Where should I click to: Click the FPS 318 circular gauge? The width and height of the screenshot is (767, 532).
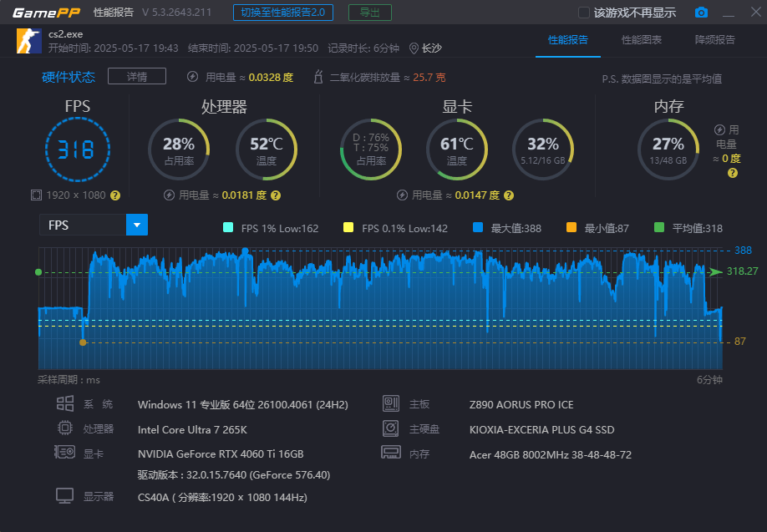78,149
